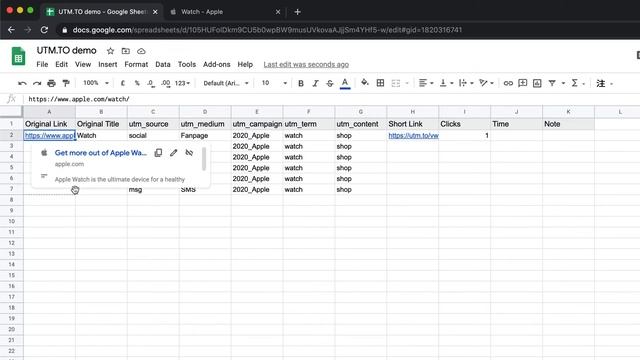This screenshot has width=640, height=360.
Task: Open the text wrapping dropdown
Action: coord(466,83)
